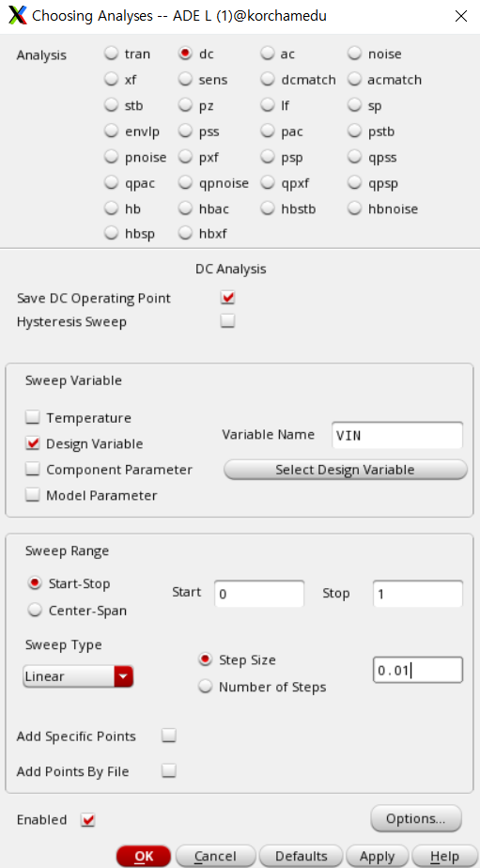Choose the hbsp analysis option
Screen dimensions: 480x868
pyautogui.click(x=112, y=234)
